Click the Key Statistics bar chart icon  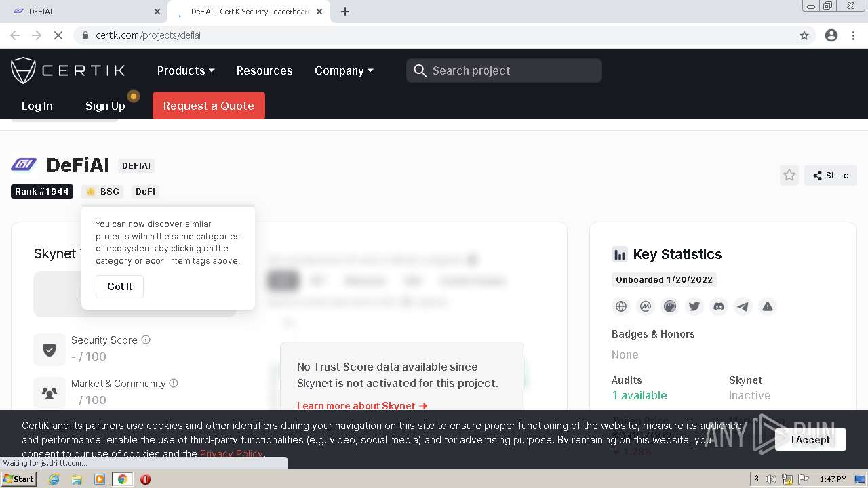click(x=620, y=255)
